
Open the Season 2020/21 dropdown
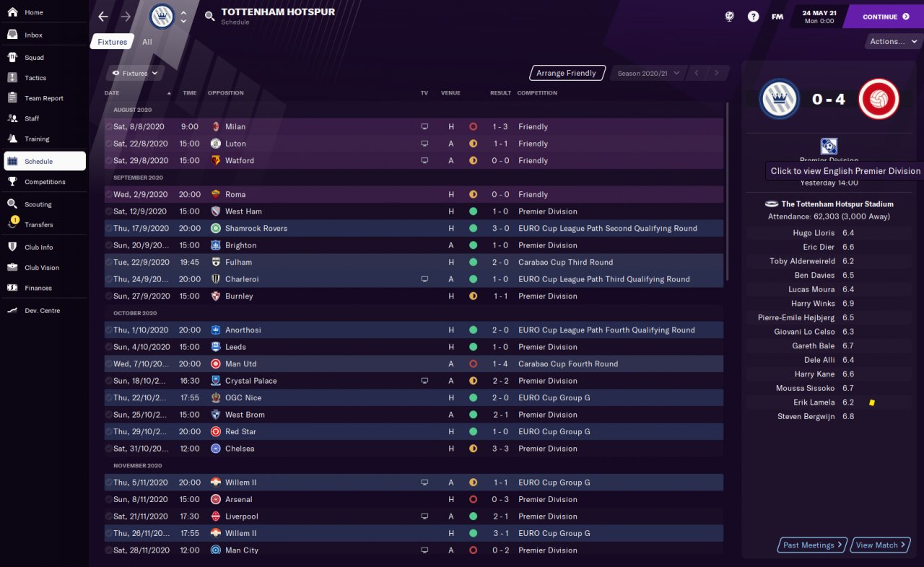coord(646,73)
